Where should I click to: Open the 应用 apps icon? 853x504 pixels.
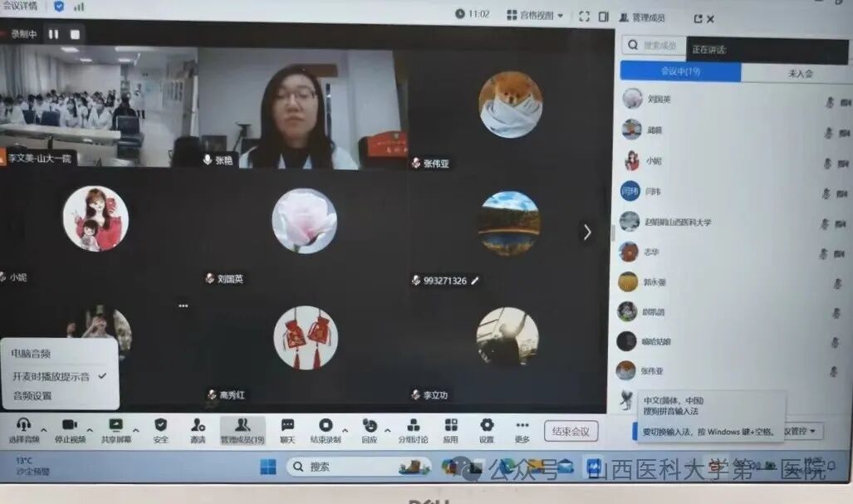coord(451,424)
